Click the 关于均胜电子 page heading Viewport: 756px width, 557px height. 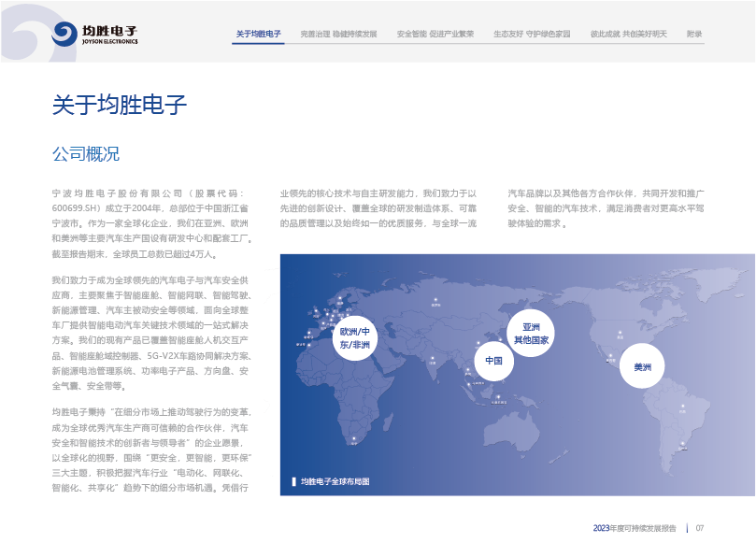[120, 106]
